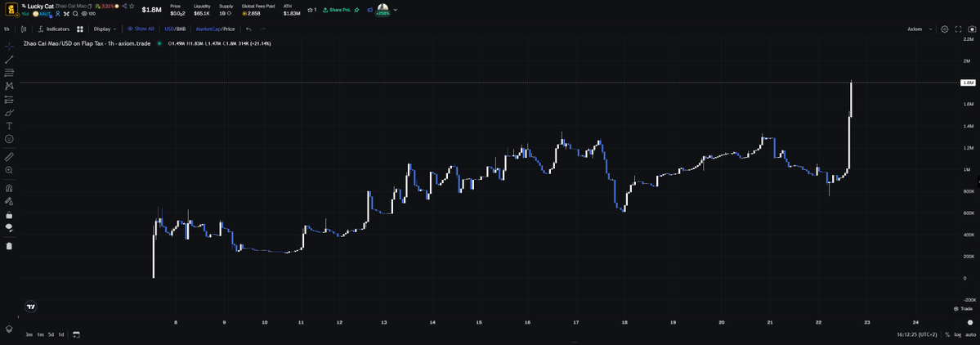Viewport: 980px width, 345px height.
Task: Click the TradingView logo
Action: [30, 307]
